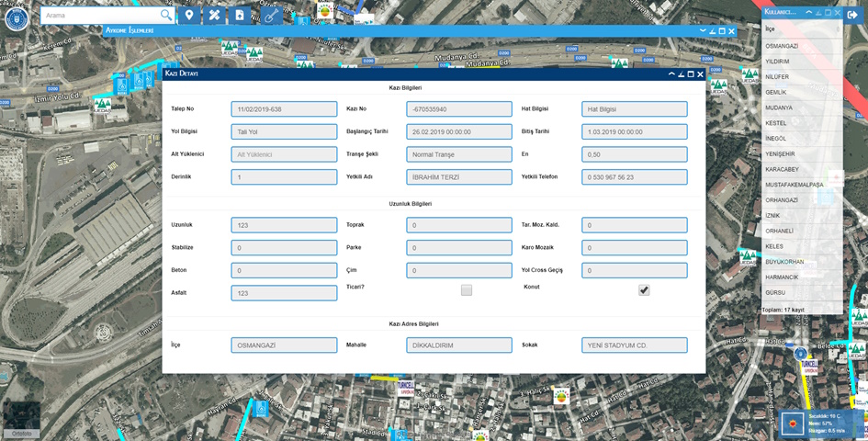Viewport: 868px width, 441px height.
Task: Expand the Aykome İşlemleri panel chevron
Action: coord(703,30)
